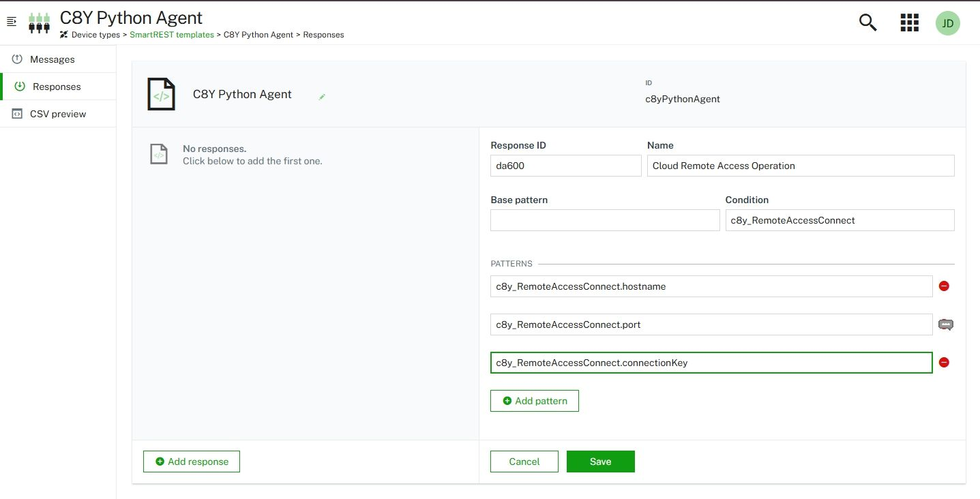Image resolution: width=980 pixels, height=499 pixels.
Task: Remove the hostname pattern with red minus
Action: (944, 286)
